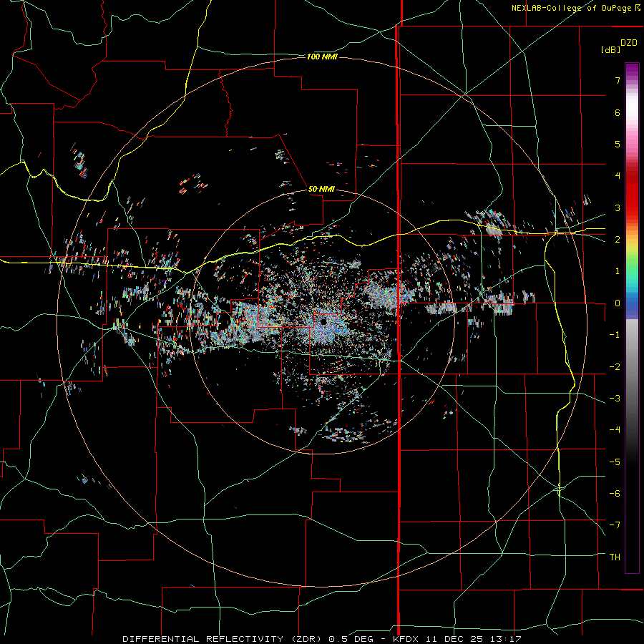This screenshot has width=644, height=644.
Task: Click the '5' value on the color scale
Action: click(x=618, y=144)
